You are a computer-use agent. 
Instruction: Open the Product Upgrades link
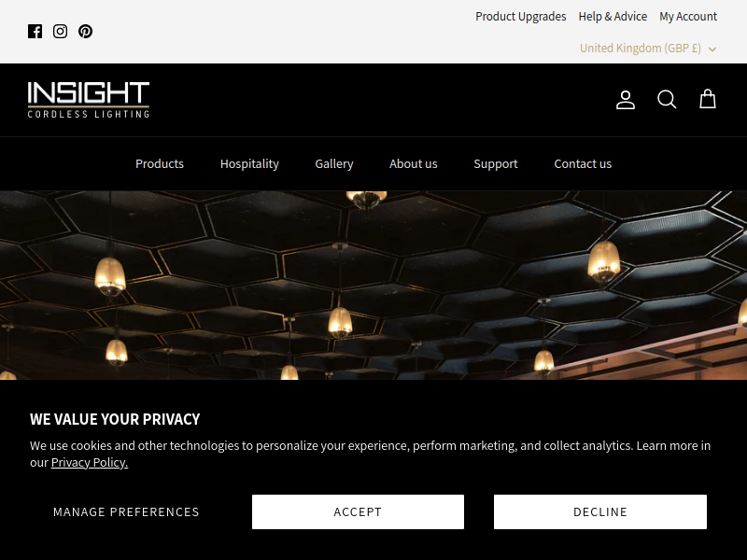[x=521, y=17]
